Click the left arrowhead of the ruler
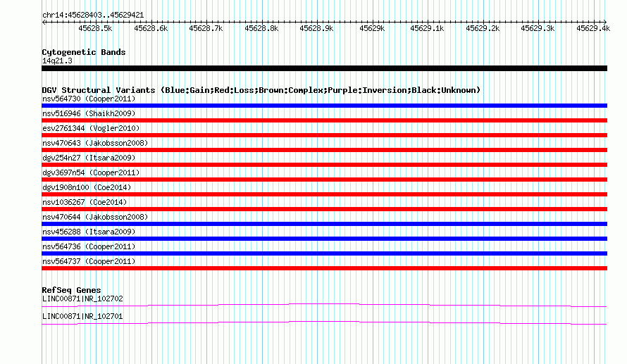The height and width of the screenshot is (364, 627). coord(44,23)
